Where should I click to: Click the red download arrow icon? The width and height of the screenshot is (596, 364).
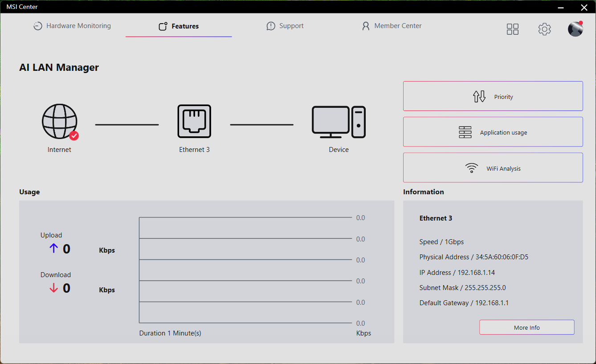(x=54, y=288)
